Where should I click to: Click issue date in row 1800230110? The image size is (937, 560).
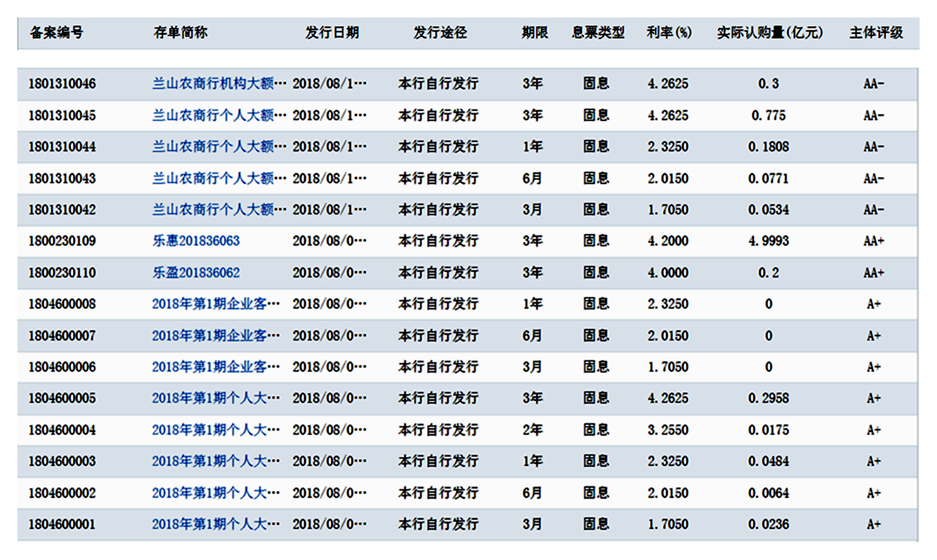pyautogui.click(x=330, y=273)
